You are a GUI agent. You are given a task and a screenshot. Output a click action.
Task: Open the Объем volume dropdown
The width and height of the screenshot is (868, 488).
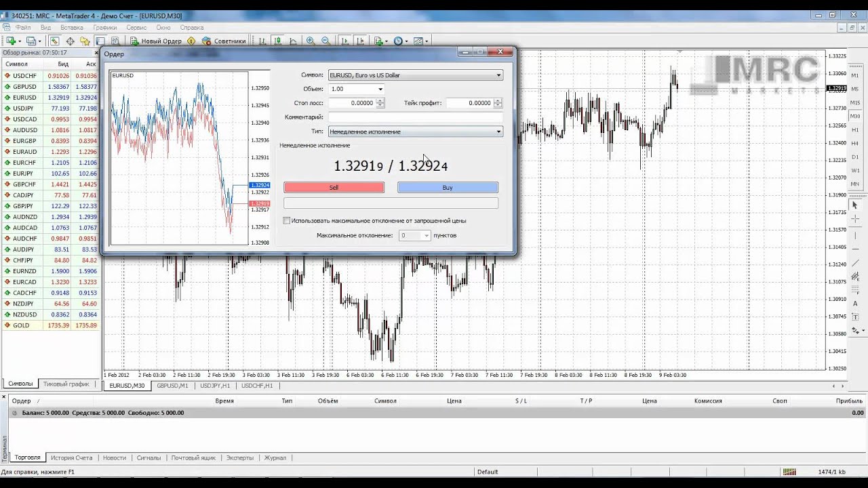pos(380,89)
